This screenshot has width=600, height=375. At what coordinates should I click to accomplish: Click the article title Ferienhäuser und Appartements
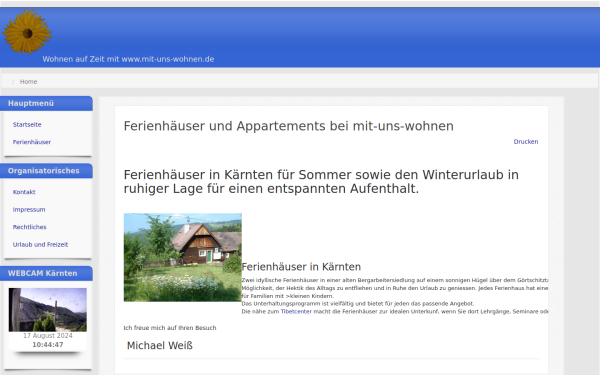point(289,126)
